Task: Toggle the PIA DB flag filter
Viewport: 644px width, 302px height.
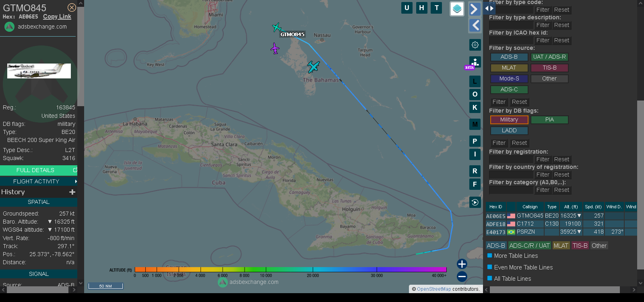Action: click(549, 120)
